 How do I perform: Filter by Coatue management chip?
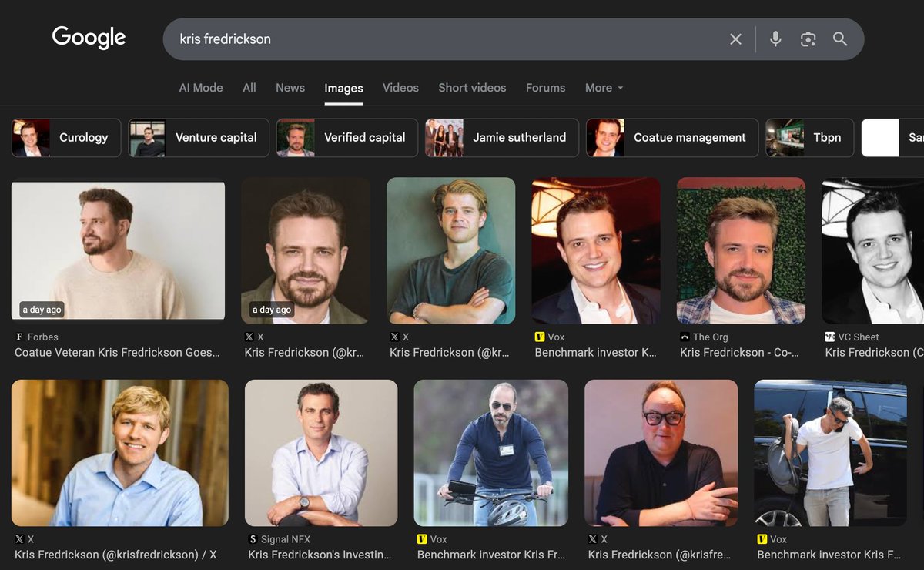coord(672,138)
